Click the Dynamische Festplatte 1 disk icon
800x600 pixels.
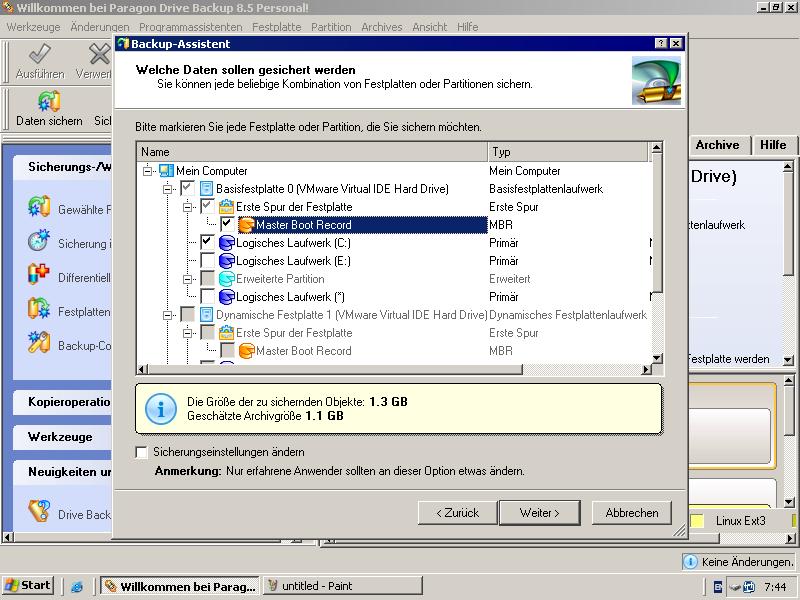pos(206,315)
